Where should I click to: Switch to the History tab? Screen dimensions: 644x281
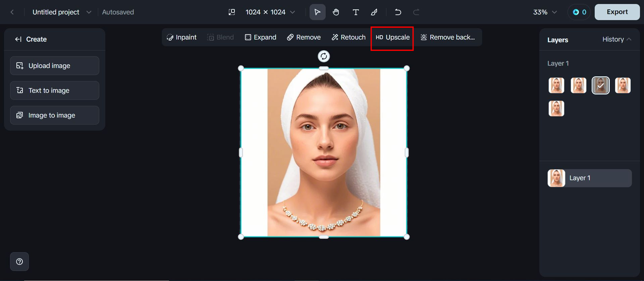(613, 39)
